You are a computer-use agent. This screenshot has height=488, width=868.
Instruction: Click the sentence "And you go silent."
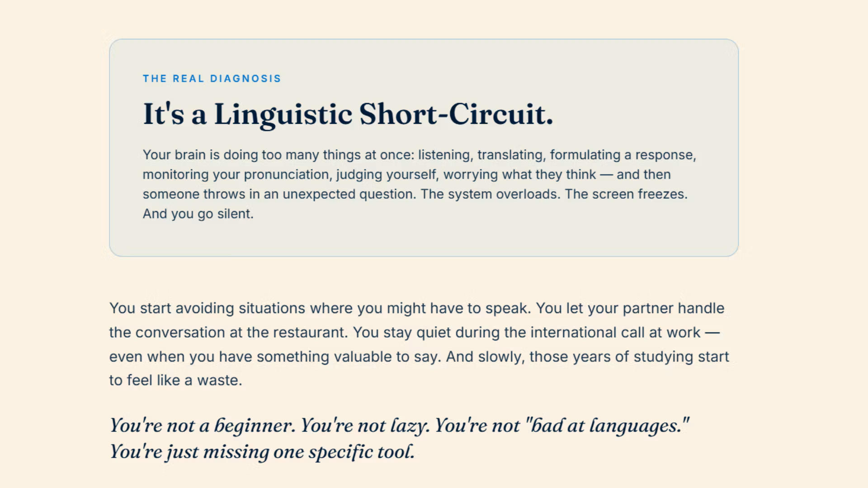[198, 214]
